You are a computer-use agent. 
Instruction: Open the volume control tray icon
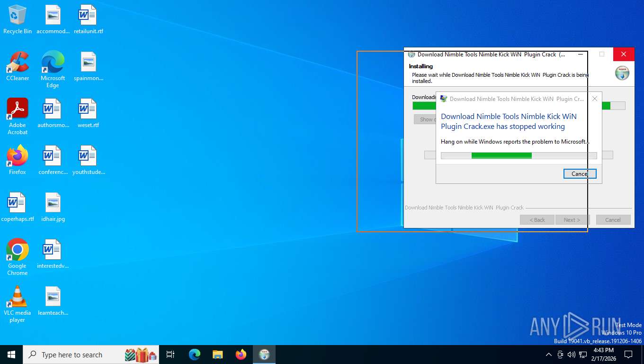tap(572, 355)
